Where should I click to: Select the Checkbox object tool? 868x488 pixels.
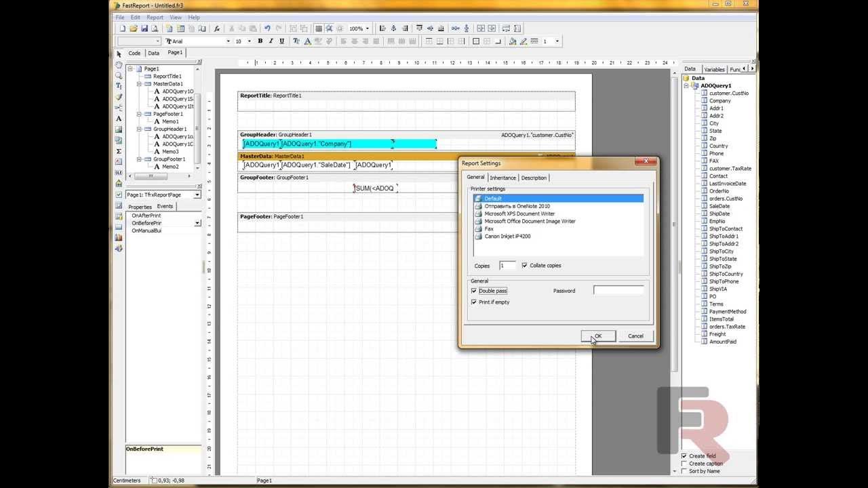coord(119,195)
